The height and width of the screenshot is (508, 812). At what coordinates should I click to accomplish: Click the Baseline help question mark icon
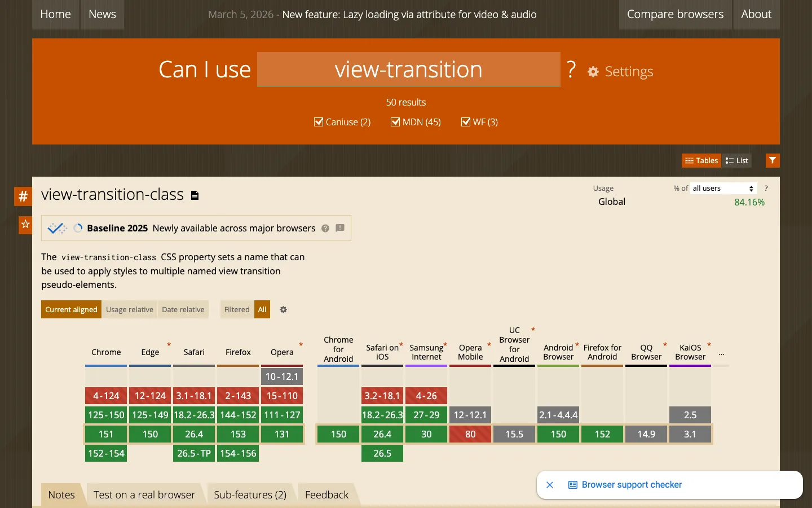click(325, 229)
